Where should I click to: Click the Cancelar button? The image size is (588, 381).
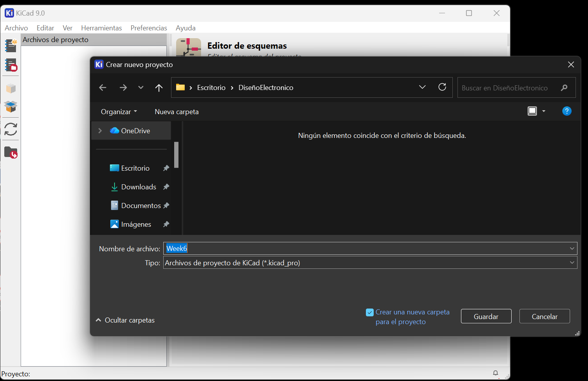(544, 316)
